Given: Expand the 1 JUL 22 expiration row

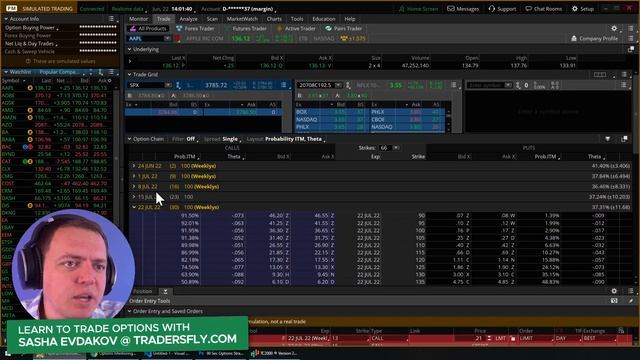Looking at the screenshot, I should (x=134, y=176).
